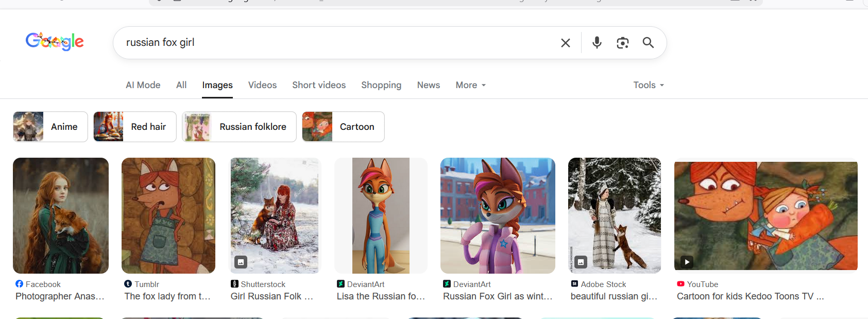Open the Videos tab
868x319 pixels.
point(262,85)
